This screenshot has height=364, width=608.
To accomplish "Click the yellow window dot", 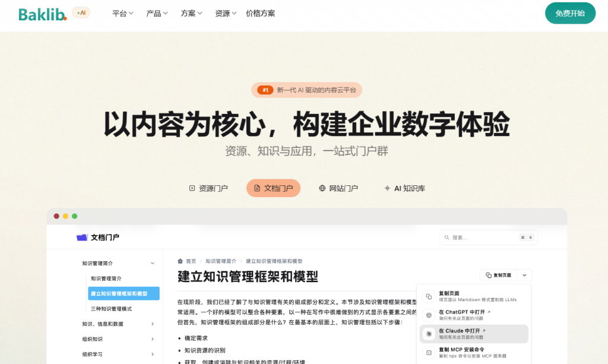I will coord(65,216).
